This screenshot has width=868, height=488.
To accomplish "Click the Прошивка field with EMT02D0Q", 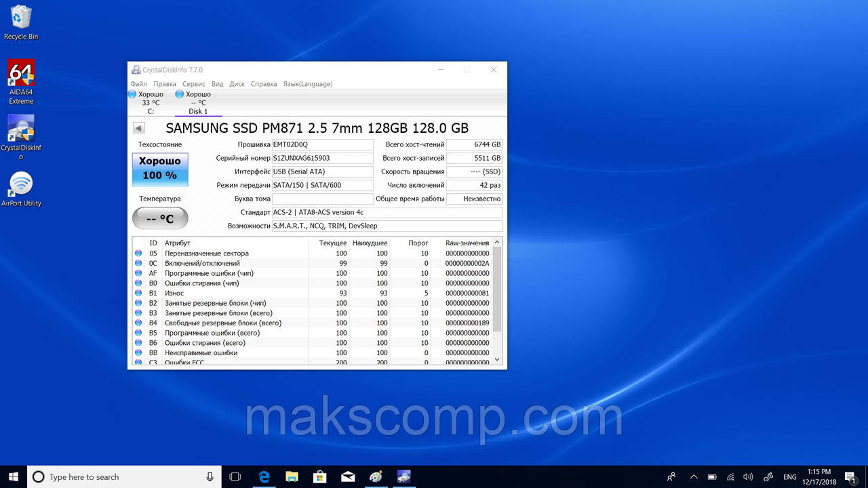I will tap(323, 144).
